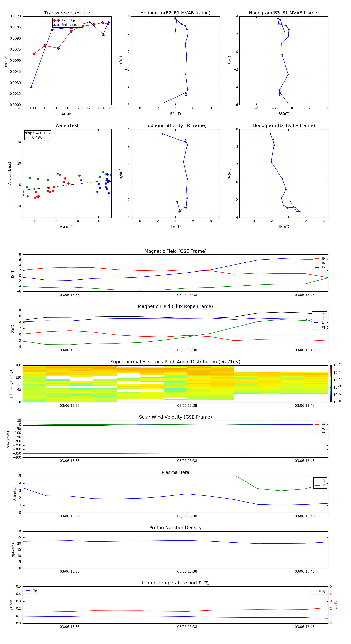Click the Te/Tp legend box in temperature plot
The width and height of the screenshot is (351, 644).
(318, 591)
